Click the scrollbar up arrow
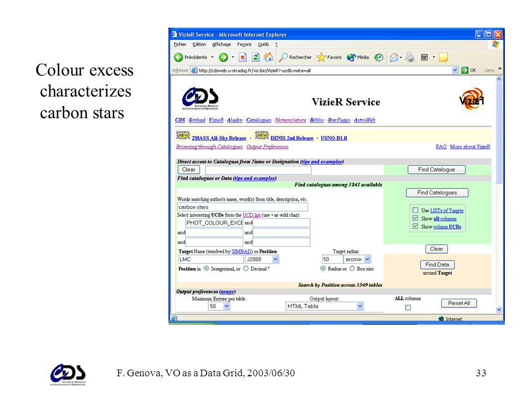This screenshot has height=399, width=532. pyautogui.click(x=499, y=79)
